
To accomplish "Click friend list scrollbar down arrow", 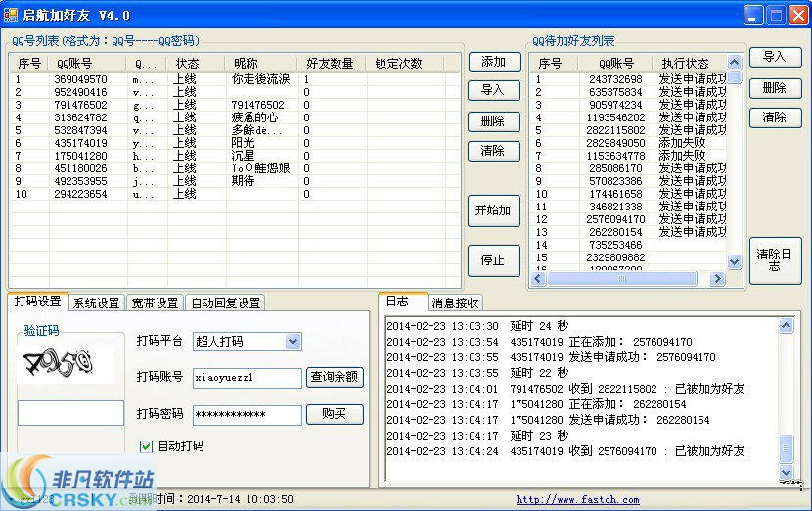I will (734, 261).
